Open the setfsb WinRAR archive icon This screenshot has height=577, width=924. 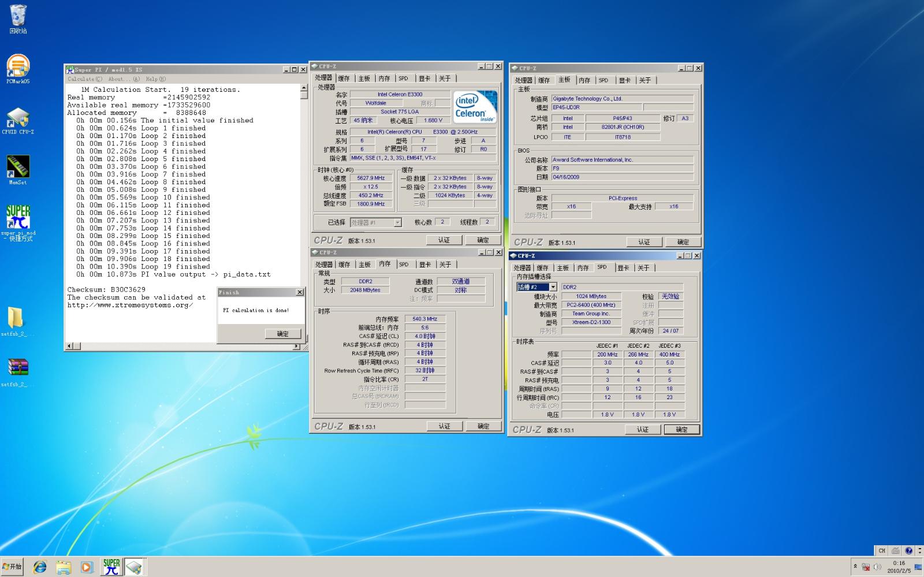tap(17, 373)
